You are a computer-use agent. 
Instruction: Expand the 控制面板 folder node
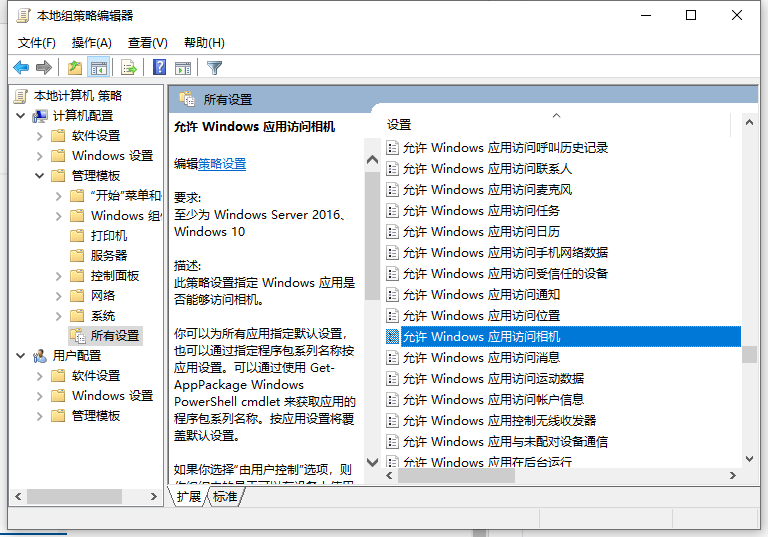[59, 276]
